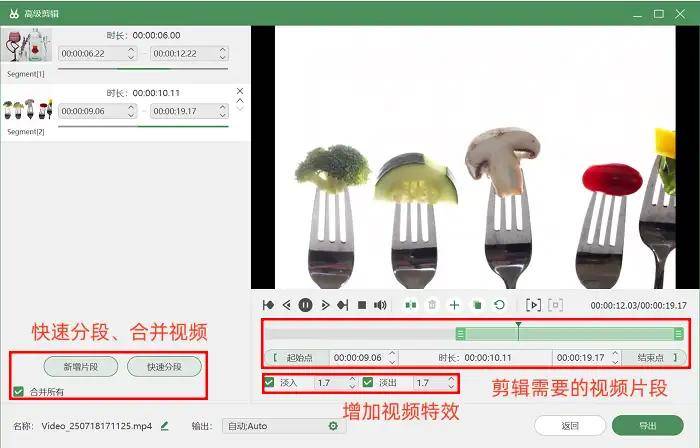Delete Segment[2] with the X icon

[x=239, y=91]
